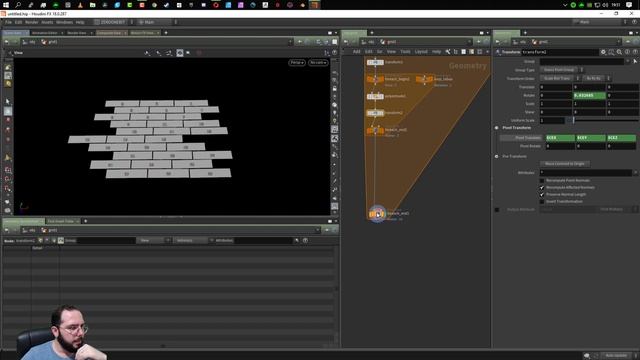Open the network editor Layout menu
This screenshot has width=640, height=360.
pyautogui.click(x=421, y=52)
